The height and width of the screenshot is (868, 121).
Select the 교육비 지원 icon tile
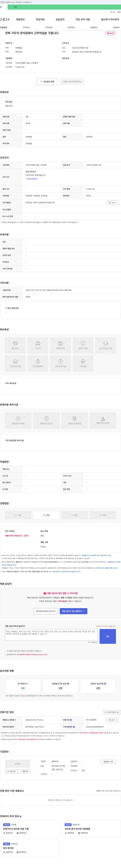tap(83, 345)
